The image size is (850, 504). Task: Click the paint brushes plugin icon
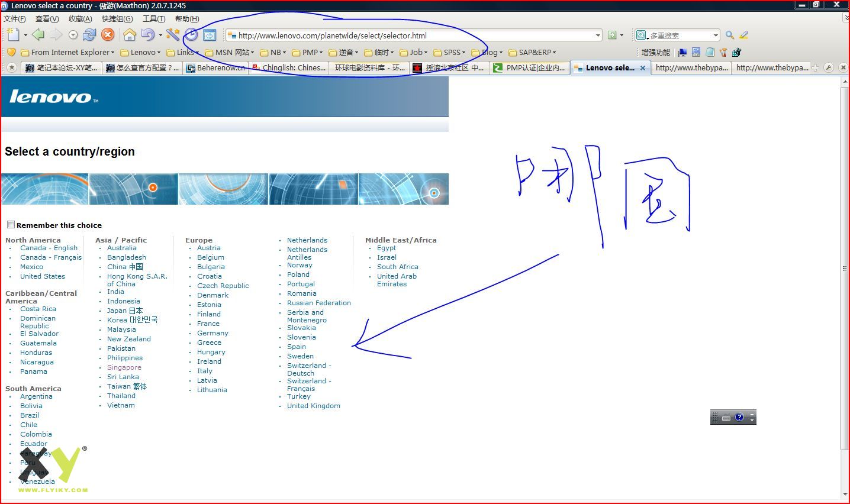click(723, 52)
